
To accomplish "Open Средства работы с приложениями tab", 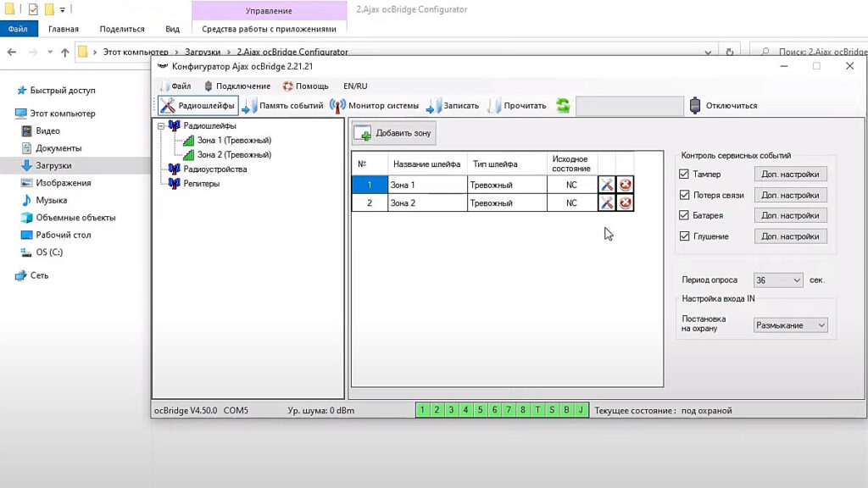I will tap(269, 29).
